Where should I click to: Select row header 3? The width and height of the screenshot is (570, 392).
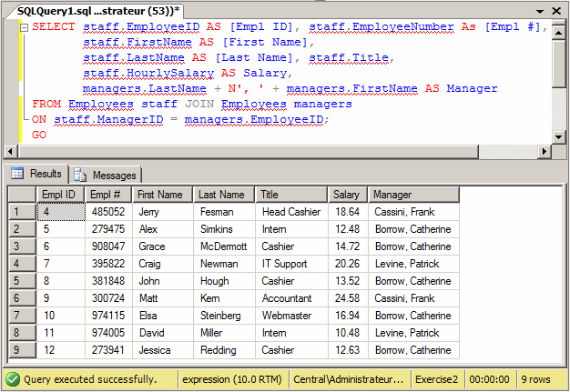coord(22,246)
